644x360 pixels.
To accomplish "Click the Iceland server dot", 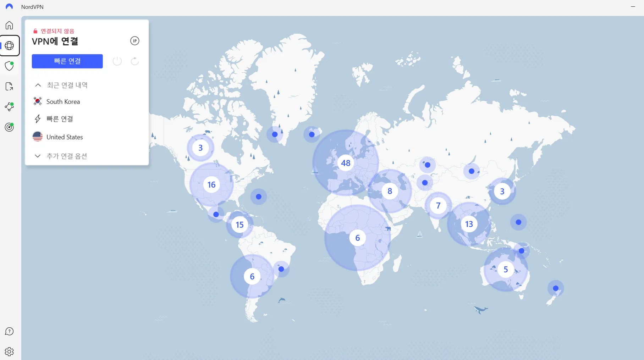I will 312,134.
